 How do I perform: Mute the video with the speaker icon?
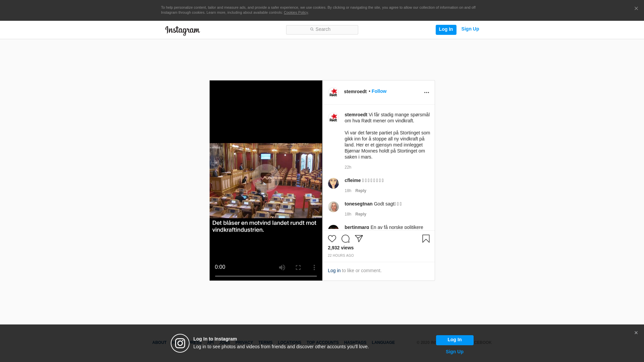282,267
